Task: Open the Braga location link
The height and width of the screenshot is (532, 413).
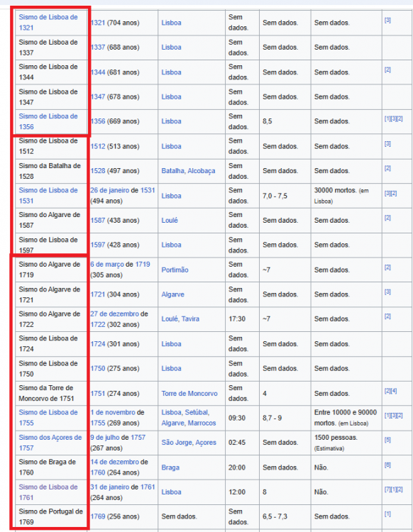Action: tap(170, 467)
